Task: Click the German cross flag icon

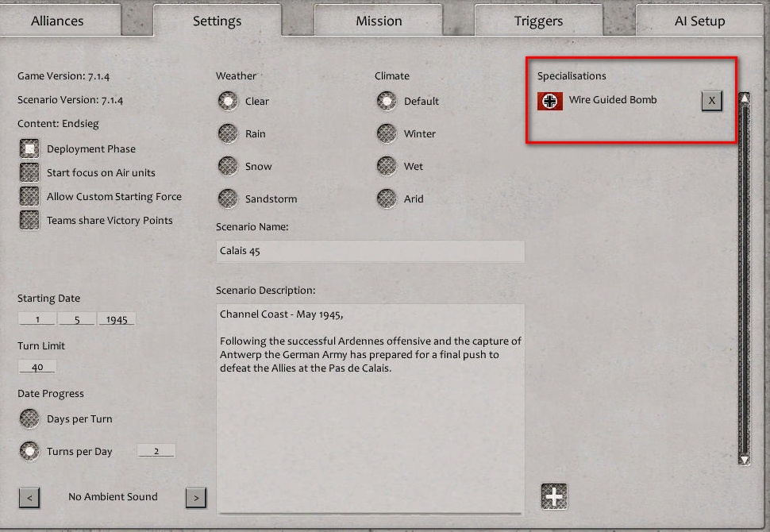Action: click(x=549, y=101)
